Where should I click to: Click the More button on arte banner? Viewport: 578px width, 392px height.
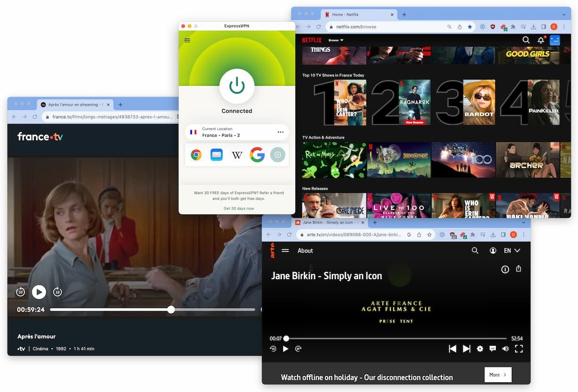coord(498,375)
